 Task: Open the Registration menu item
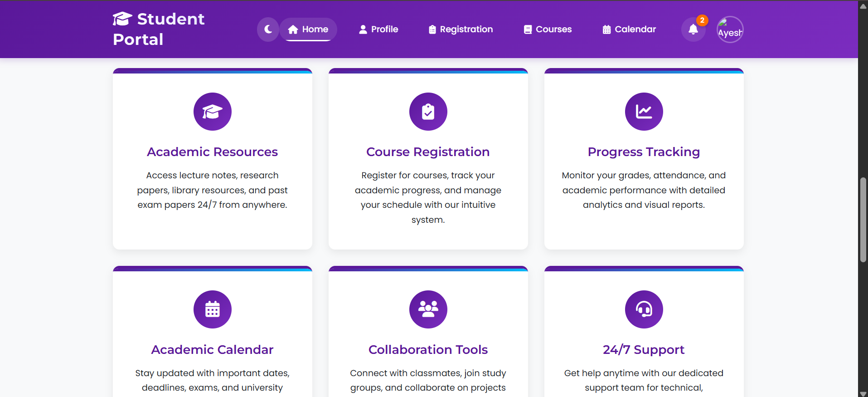461,29
